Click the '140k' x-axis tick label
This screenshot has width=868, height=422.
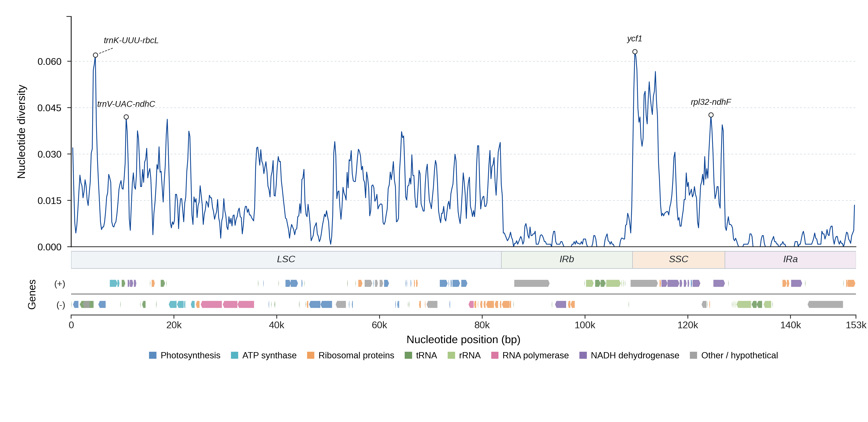pyautogui.click(x=790, y=325)
